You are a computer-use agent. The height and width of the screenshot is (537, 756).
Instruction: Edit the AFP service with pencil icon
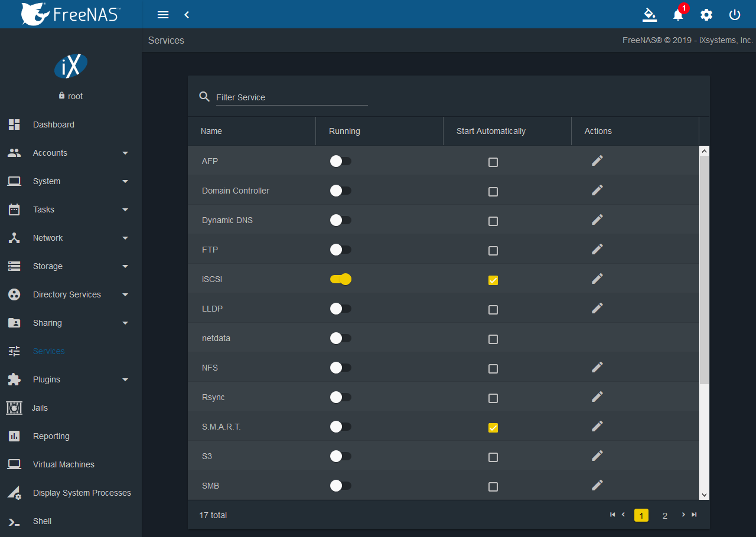[597, 161]
